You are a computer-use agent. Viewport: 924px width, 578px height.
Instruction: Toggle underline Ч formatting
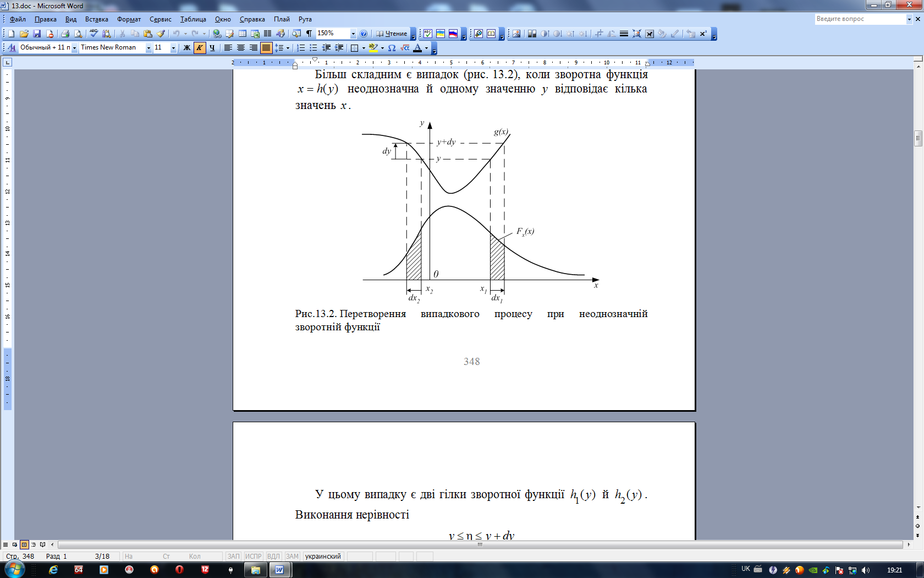(x=212, y=48)
